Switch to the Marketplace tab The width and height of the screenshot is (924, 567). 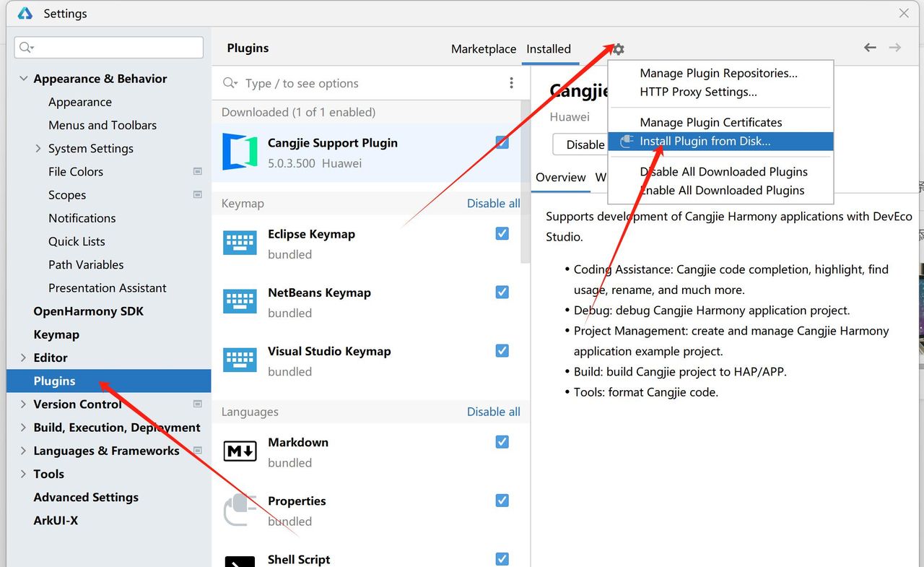pos(483,49)
